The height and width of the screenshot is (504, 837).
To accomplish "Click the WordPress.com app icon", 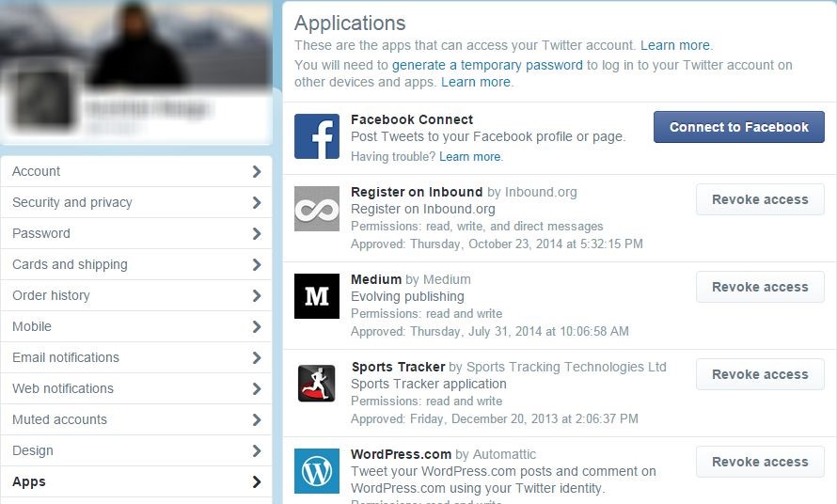I will click(317, 471).
